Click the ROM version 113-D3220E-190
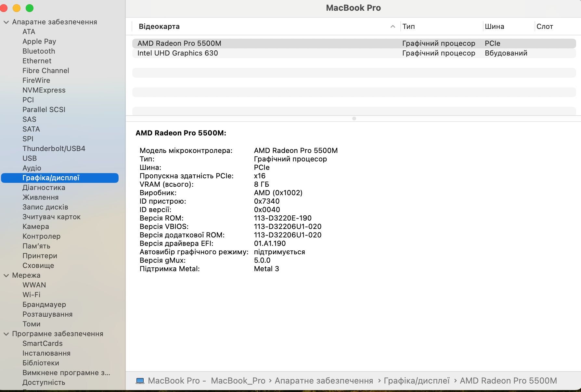Image resolution: width=581 pixels, height=392 pixels. (x=283, y=218)
